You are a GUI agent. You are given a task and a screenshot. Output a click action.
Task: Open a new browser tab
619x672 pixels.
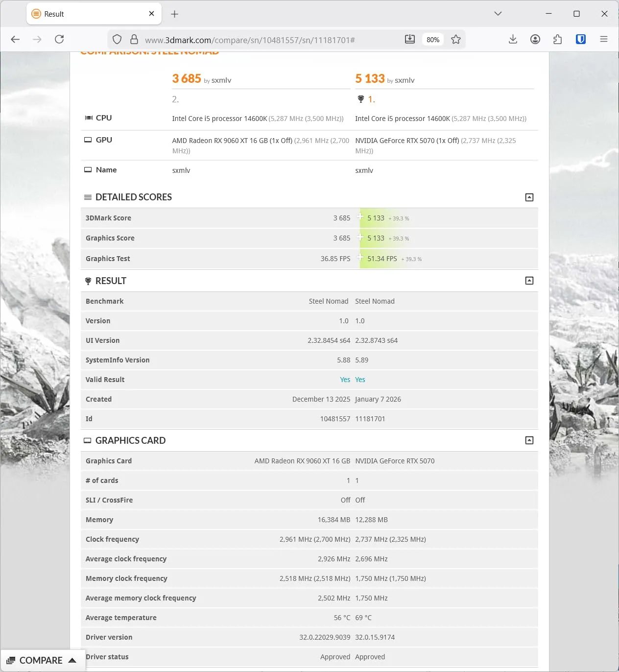coord(174,14)
